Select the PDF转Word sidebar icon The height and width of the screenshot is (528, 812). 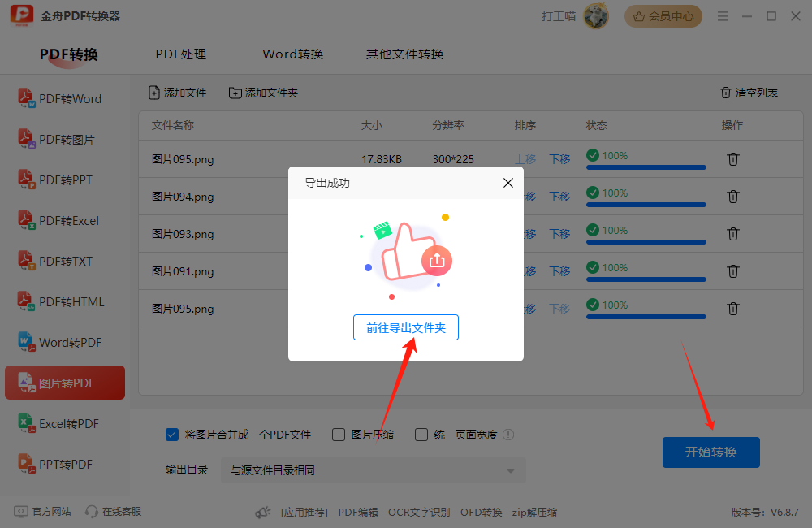[x=26, y=98]
